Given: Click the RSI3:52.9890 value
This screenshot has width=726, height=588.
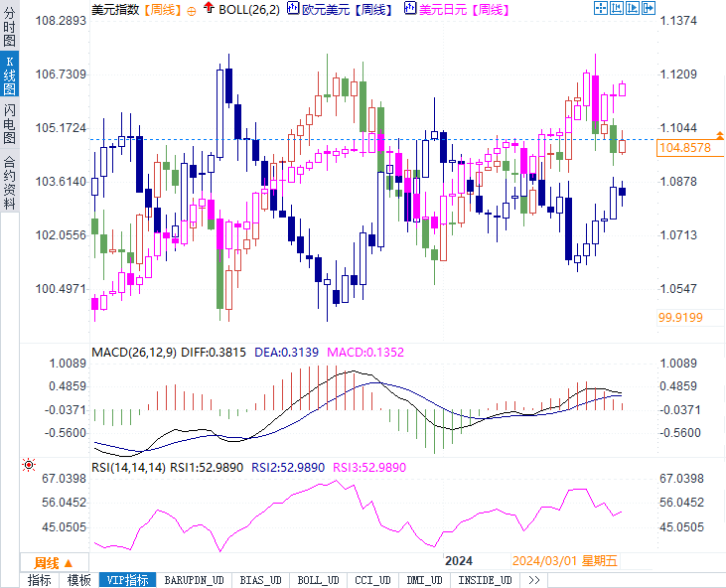Looking at the screenshot, I should click(x=369, y=468).
